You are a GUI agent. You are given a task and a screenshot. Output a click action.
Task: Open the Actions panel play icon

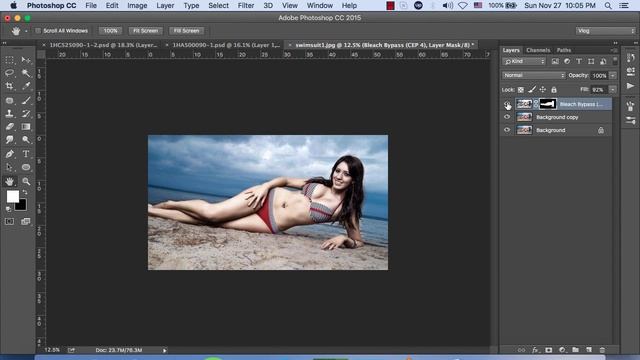(630, 86)
